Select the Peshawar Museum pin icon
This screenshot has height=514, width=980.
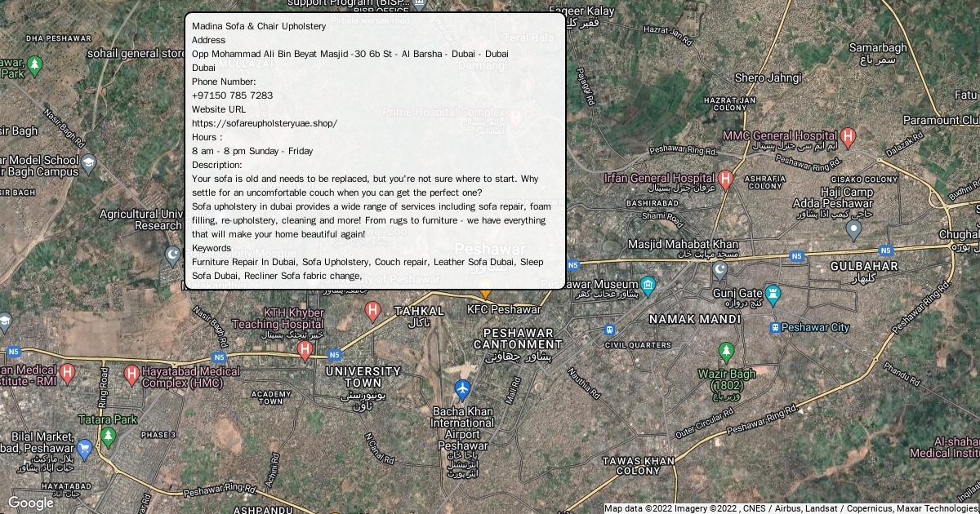point(648,285)
